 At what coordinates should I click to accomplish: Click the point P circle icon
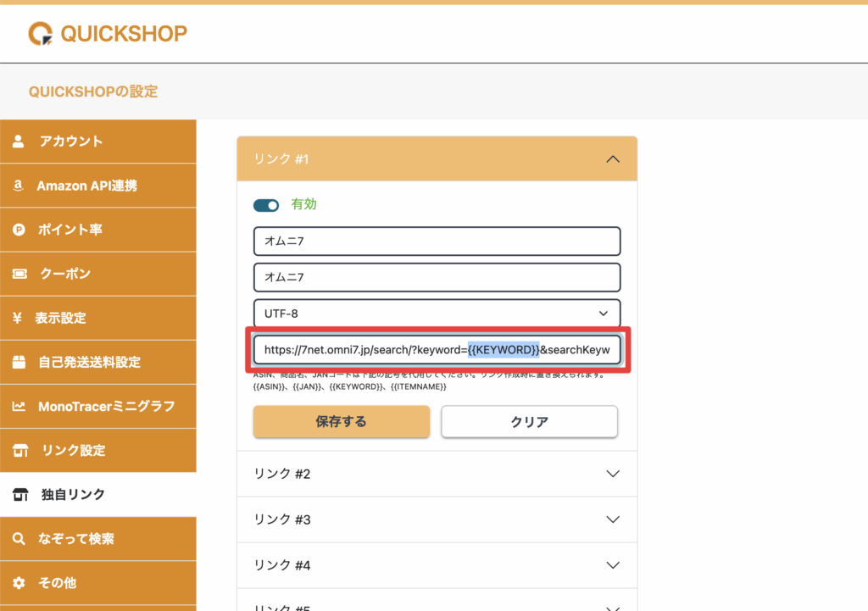pos(19,230)
